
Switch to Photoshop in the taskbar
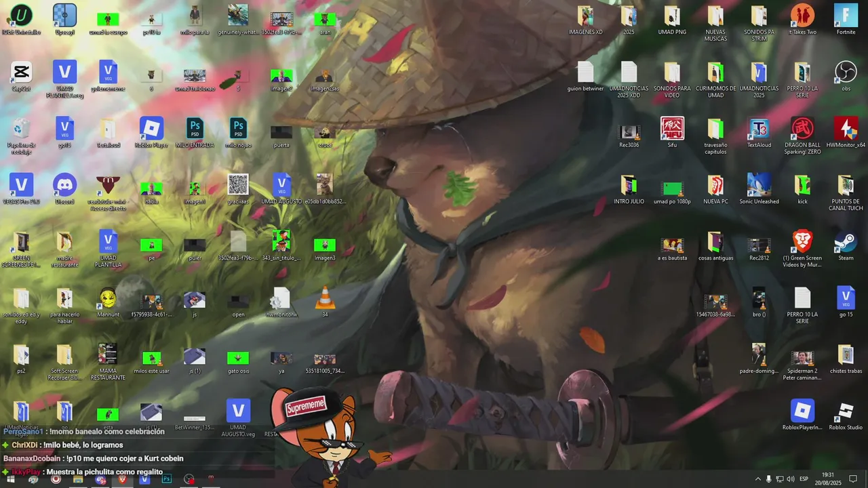point(167,479)
